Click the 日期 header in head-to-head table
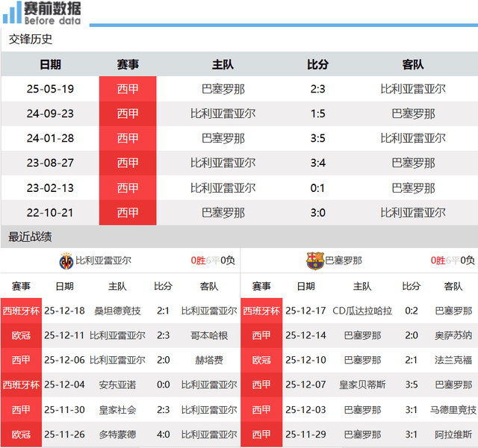478x448 pixels. coord(50,65)
